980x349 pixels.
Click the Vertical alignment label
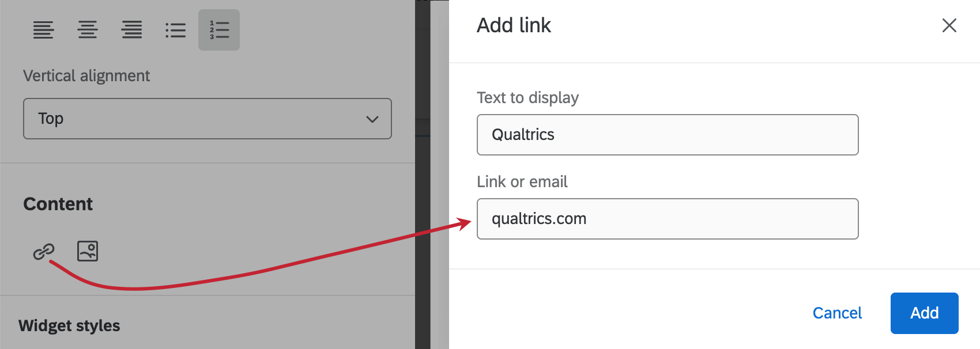click(86, 76)
